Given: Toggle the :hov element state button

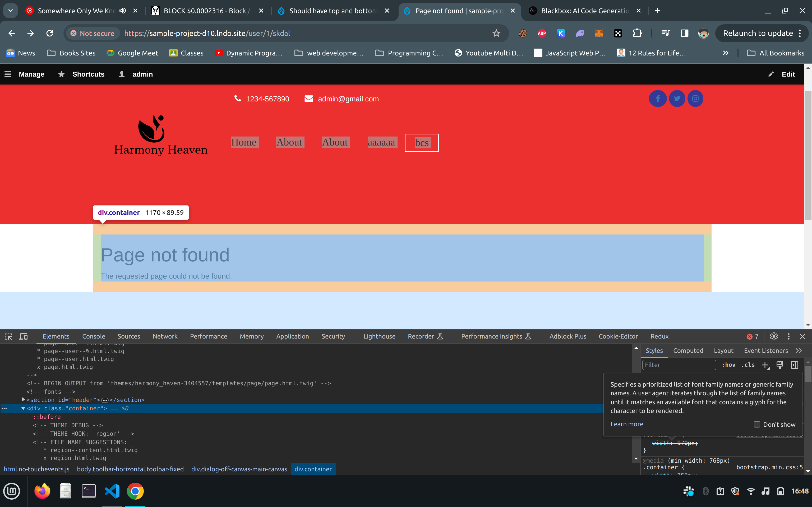Looking at the screenshot, I should (x=728, y=365).
